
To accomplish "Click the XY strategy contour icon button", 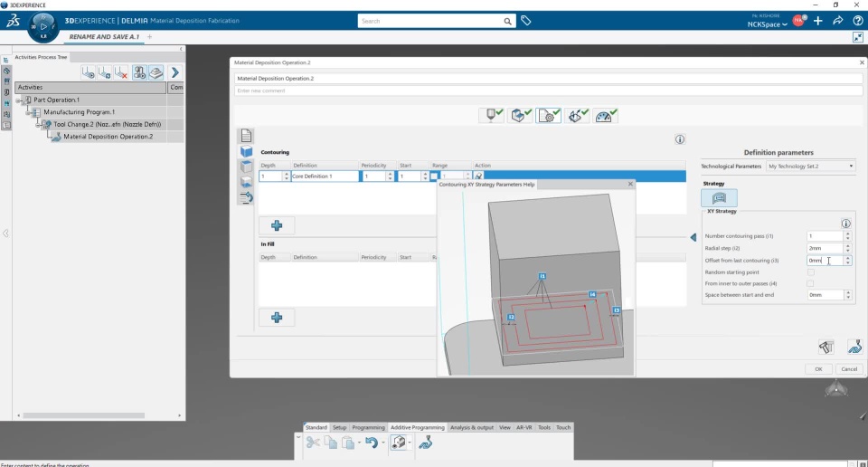I will tap(719, 198).
